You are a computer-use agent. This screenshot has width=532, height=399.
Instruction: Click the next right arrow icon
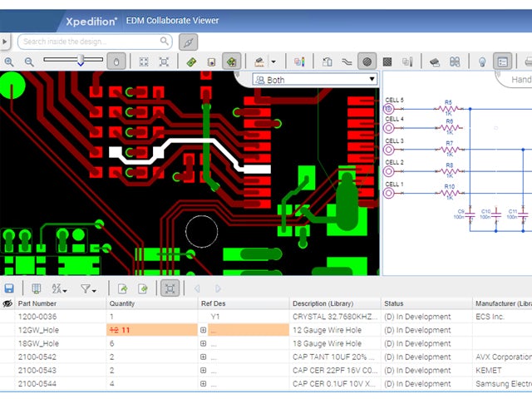click(218, 288)
